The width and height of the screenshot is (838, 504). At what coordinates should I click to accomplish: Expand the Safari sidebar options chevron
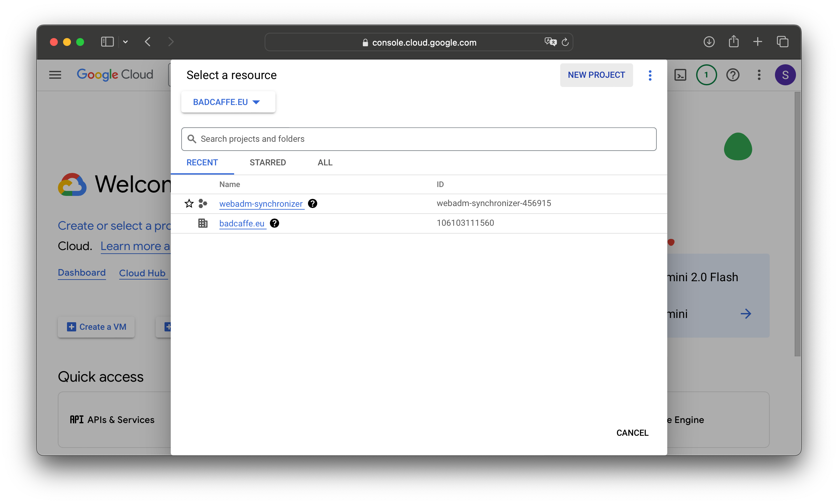pyautogui.click(x=125, y=42)
